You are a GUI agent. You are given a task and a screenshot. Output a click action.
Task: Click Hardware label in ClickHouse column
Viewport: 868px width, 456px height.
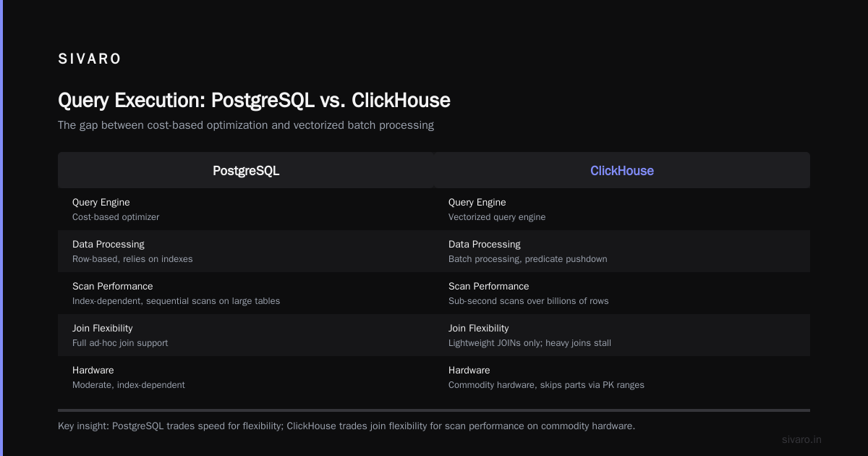(469, 371)
